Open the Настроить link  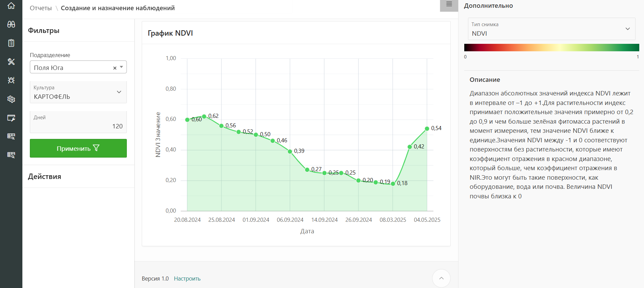pyautogui.click(x=187, y=278)
